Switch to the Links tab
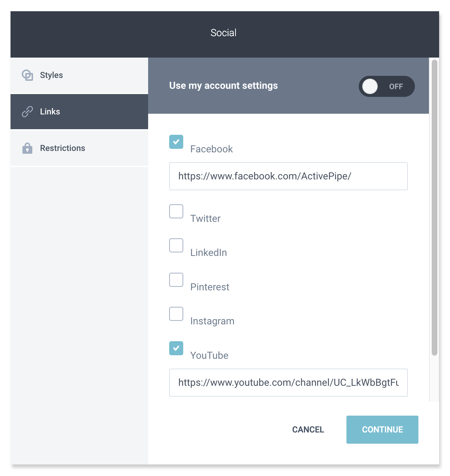The height and width of the screenshot is (476, 450). [x=79, y=112]
